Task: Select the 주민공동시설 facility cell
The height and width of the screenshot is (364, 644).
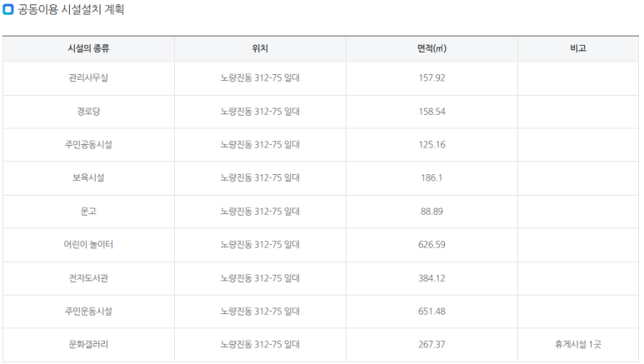Action: pos(88,145)
